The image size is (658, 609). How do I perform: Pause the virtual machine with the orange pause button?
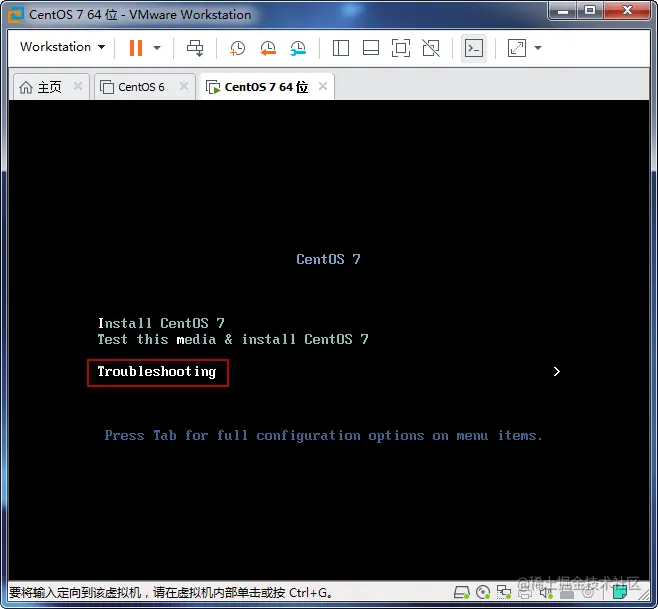pyautogui.click(x=136, y=47)
